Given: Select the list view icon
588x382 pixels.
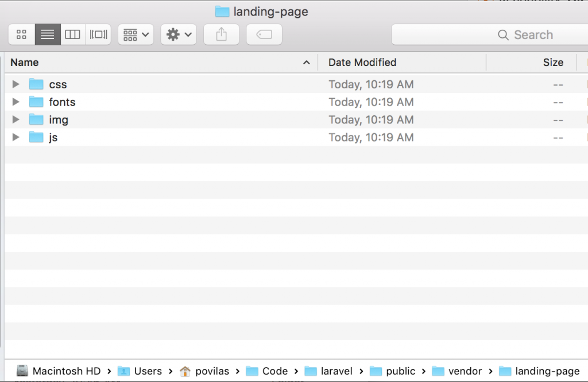Looking at the screenshot, I should [x=47, y=34].
